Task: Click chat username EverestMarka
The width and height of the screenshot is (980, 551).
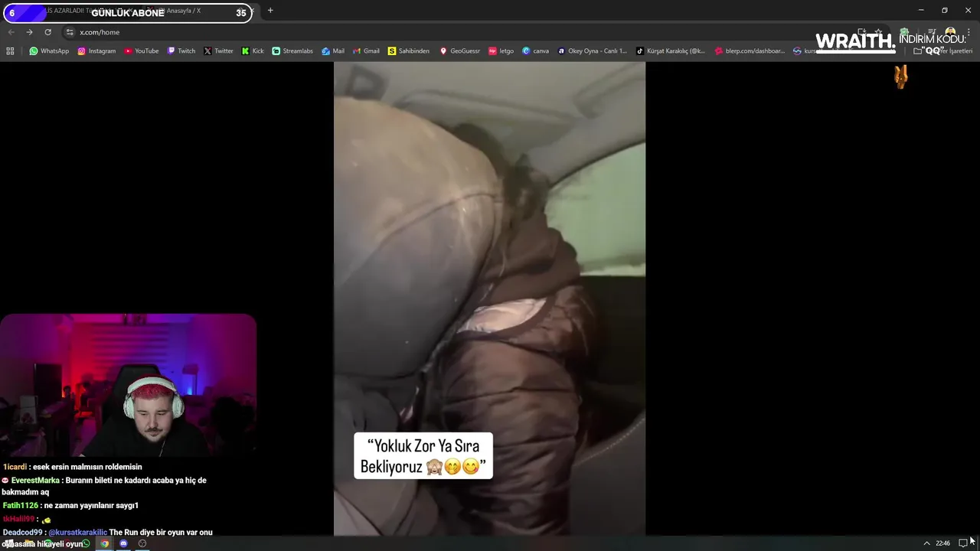Action: (35, 481)
